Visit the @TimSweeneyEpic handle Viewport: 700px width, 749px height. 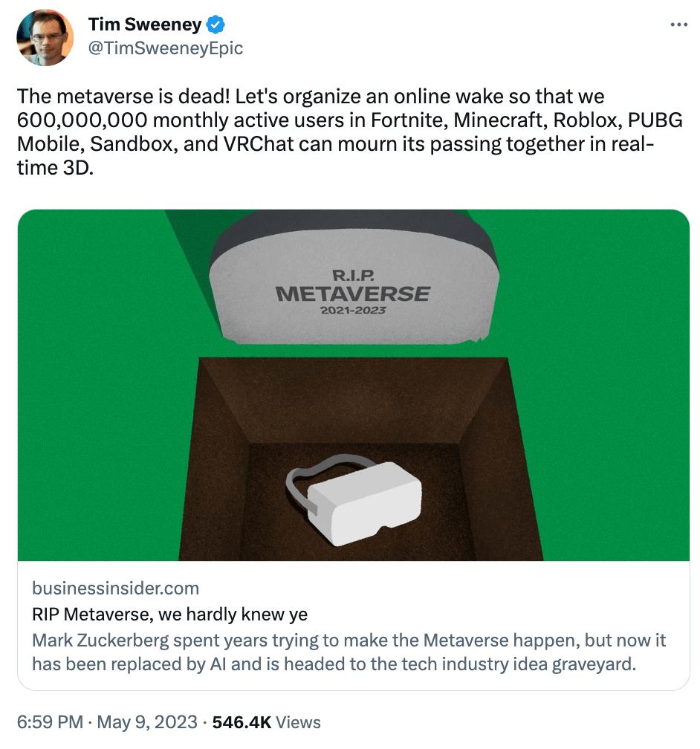166,48
